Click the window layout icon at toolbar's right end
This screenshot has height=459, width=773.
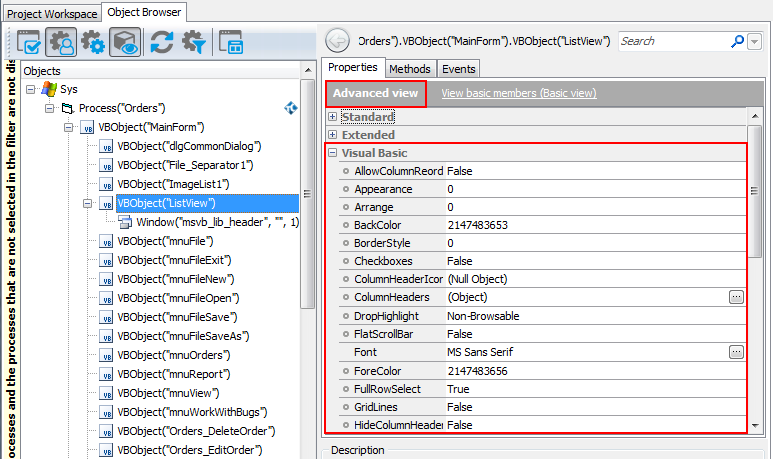click(x=232, y=42)
